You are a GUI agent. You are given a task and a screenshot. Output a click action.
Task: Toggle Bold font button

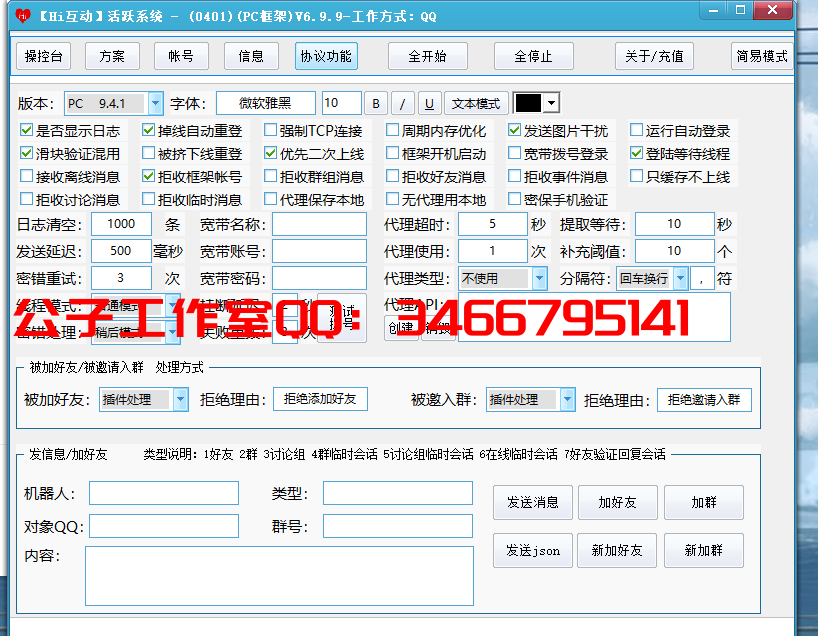[x=376, y=103]
